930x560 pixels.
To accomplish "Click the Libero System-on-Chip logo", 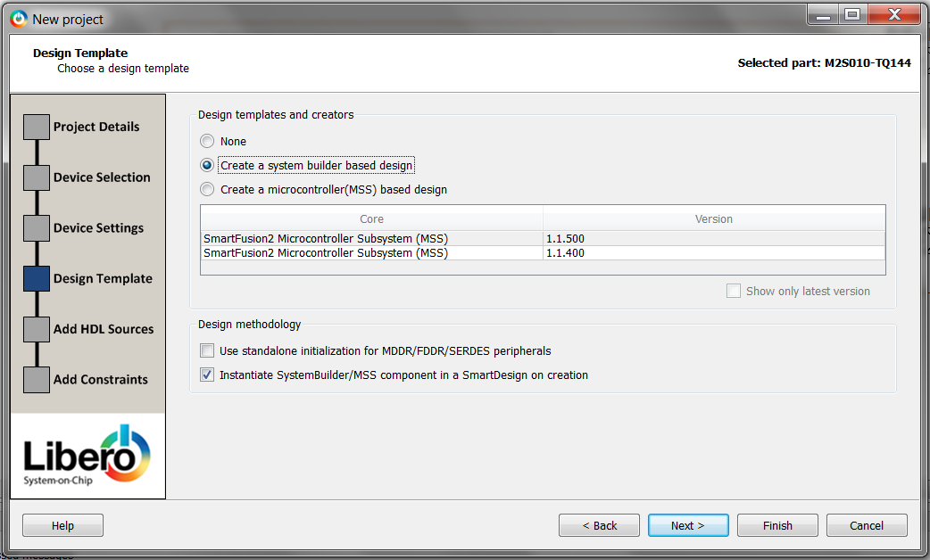I will 87,456.
